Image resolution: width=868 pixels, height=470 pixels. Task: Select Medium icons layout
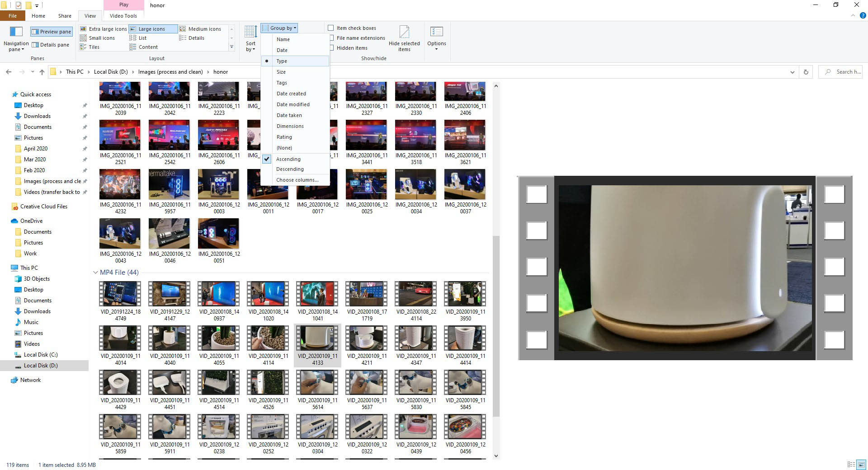(200, 29)
